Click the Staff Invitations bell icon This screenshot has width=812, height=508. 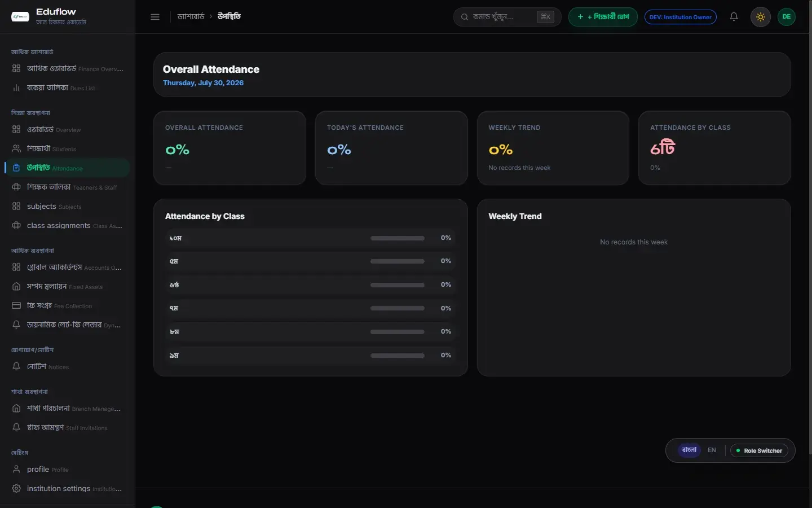coord(16,427)
